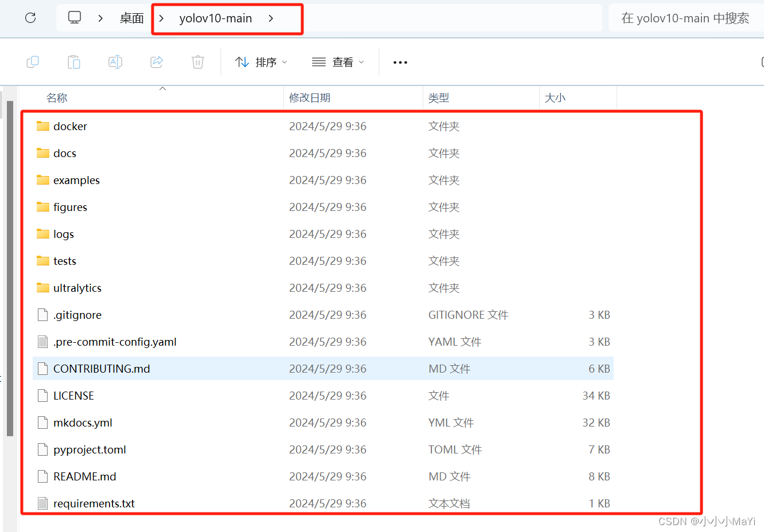Select the requirements.txt file name
This screenshot has width=764, height=532.
(x=94, y=503)
